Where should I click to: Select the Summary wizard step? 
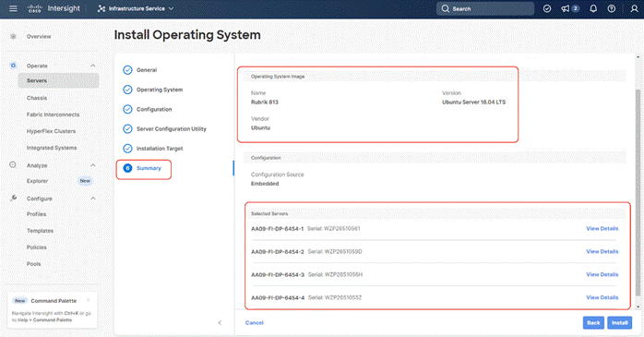[149, 168]
